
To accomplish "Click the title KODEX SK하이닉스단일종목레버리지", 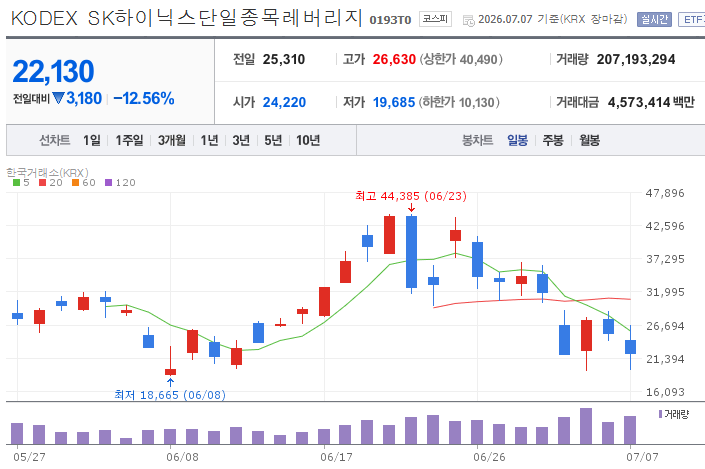I will pos(187,18).
